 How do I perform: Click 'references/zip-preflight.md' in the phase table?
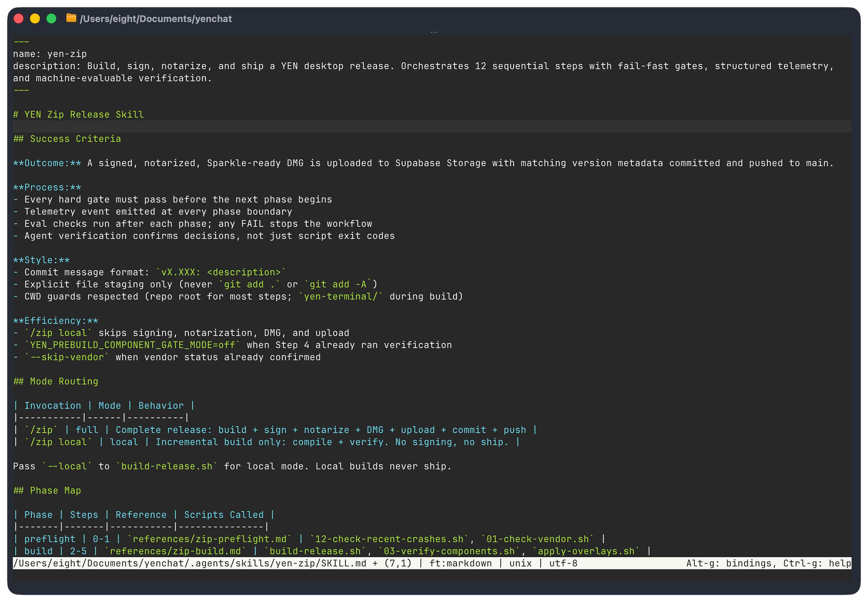point(209,539)
